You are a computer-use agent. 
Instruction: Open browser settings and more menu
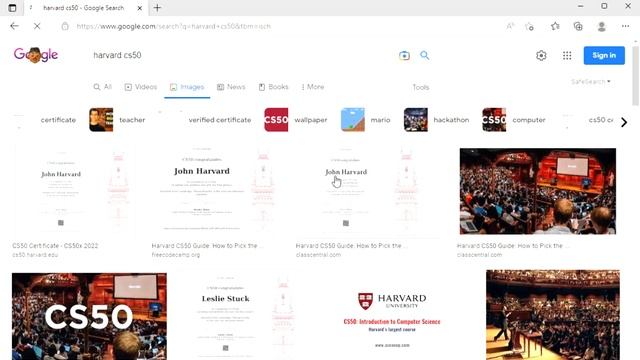click(625, 26)
